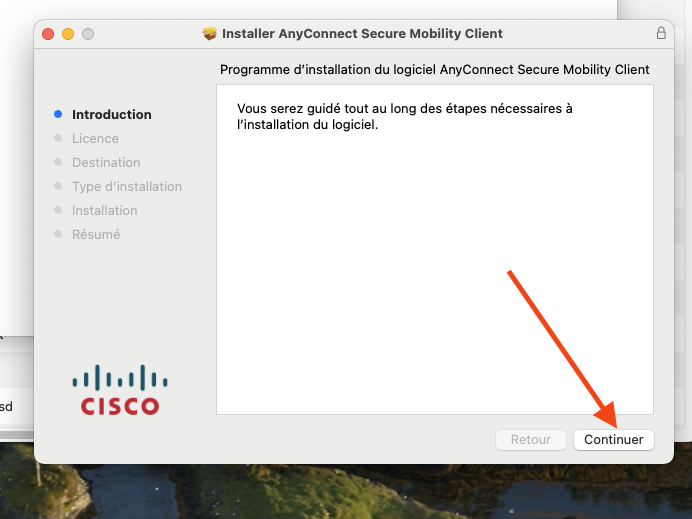The width and height of the screenshot is (692, 519).
Task: Click the Retour button
Action: [530, 440]
